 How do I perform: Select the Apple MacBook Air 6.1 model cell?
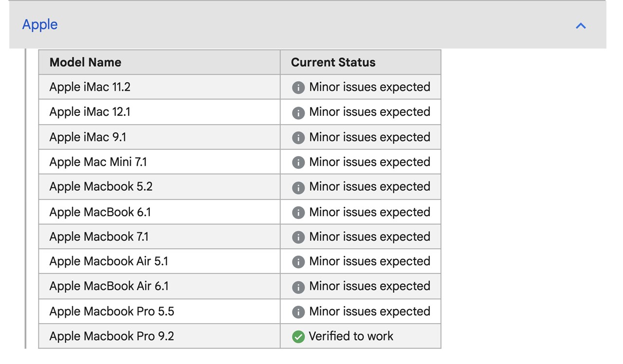(109, 286)
